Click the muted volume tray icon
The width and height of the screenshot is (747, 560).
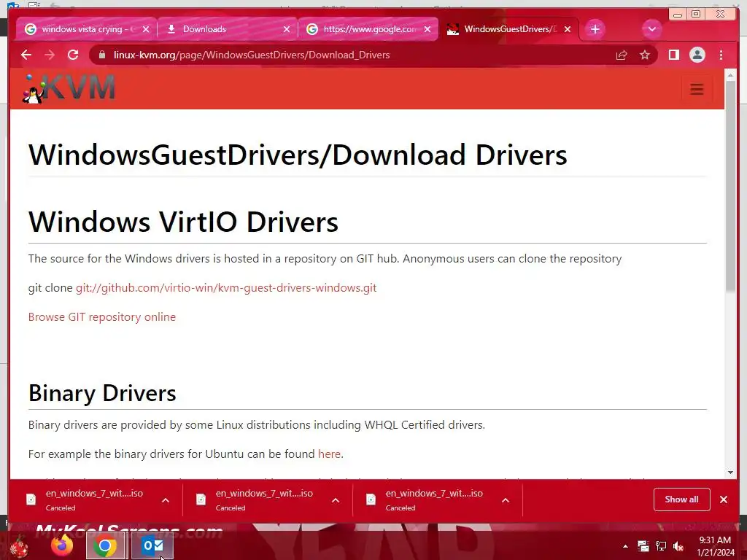[x=678, y=546]
